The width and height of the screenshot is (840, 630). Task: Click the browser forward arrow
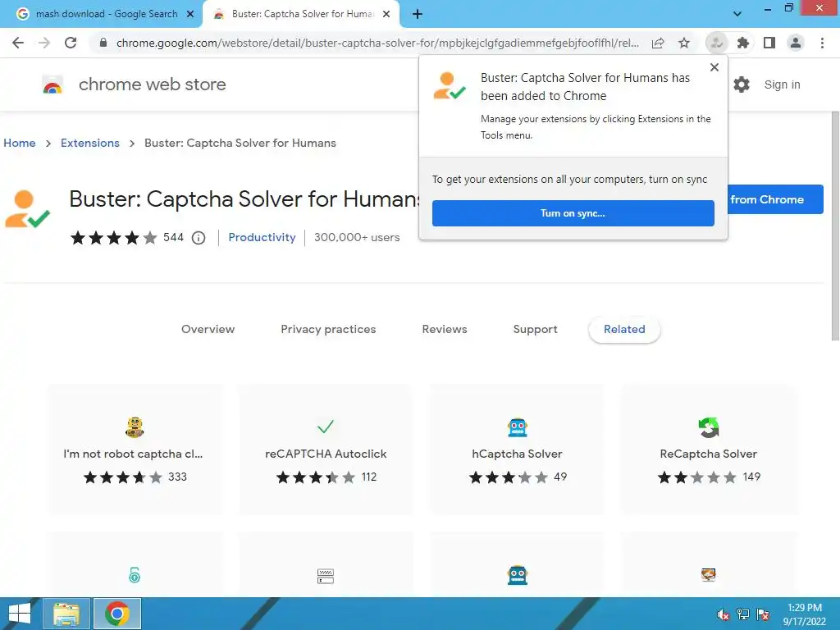point(44,43)
